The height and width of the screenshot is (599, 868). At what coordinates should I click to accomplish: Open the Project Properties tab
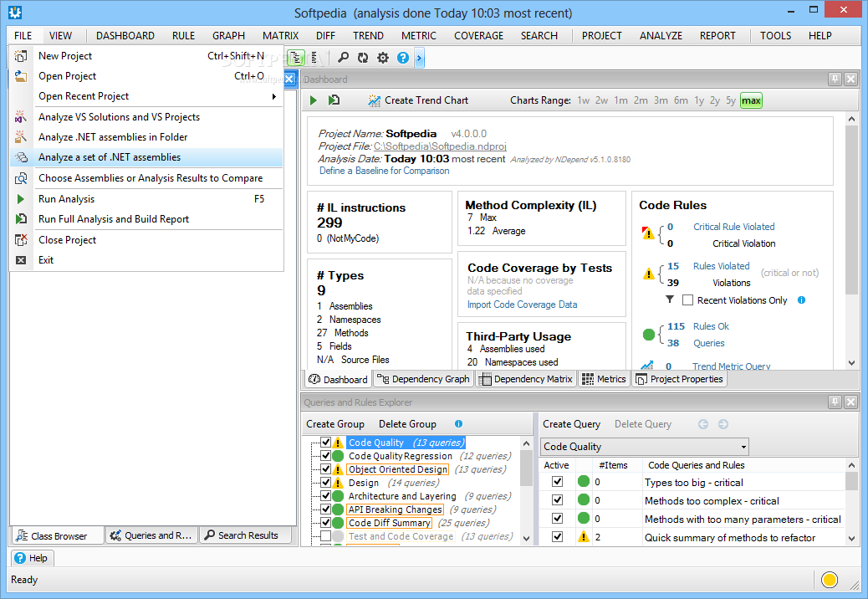(679, 379)
